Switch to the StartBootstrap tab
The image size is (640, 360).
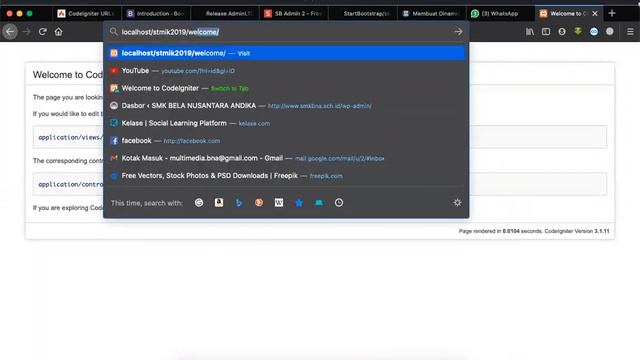362,13
